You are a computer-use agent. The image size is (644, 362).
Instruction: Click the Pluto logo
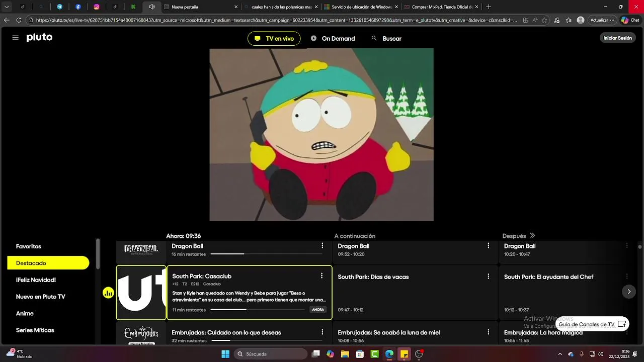(x=39, y=38)
